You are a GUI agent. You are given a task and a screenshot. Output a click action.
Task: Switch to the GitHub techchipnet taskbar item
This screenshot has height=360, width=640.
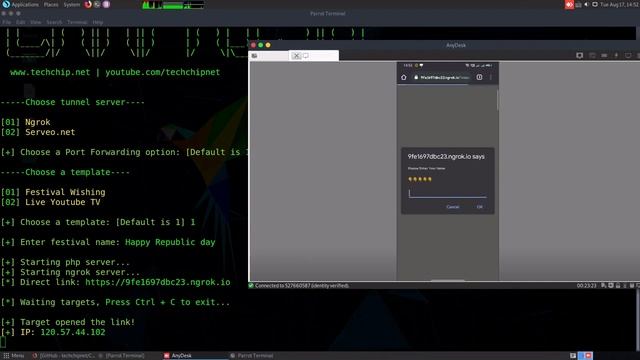pos(63,356)
